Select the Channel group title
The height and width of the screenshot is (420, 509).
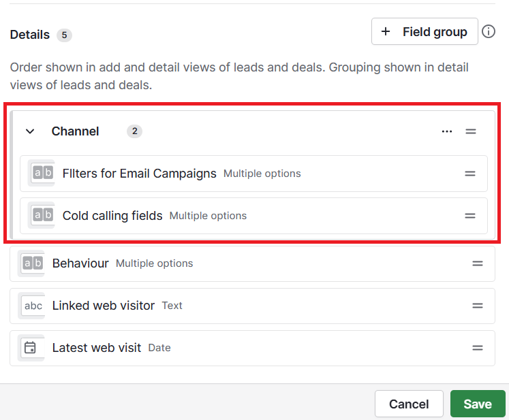click(76, 131)
